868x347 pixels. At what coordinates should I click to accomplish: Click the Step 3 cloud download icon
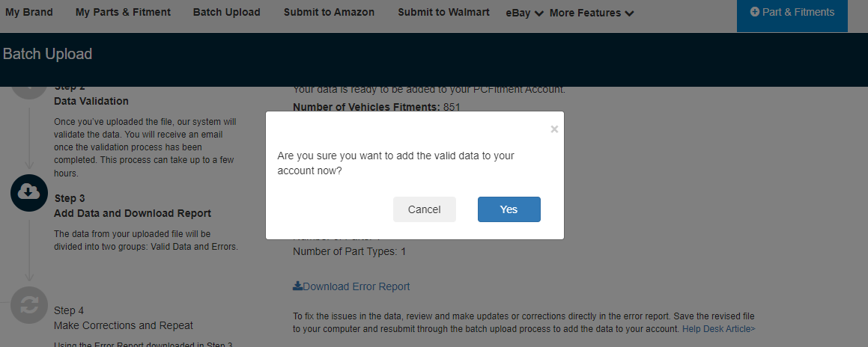(x=28, y=192)
